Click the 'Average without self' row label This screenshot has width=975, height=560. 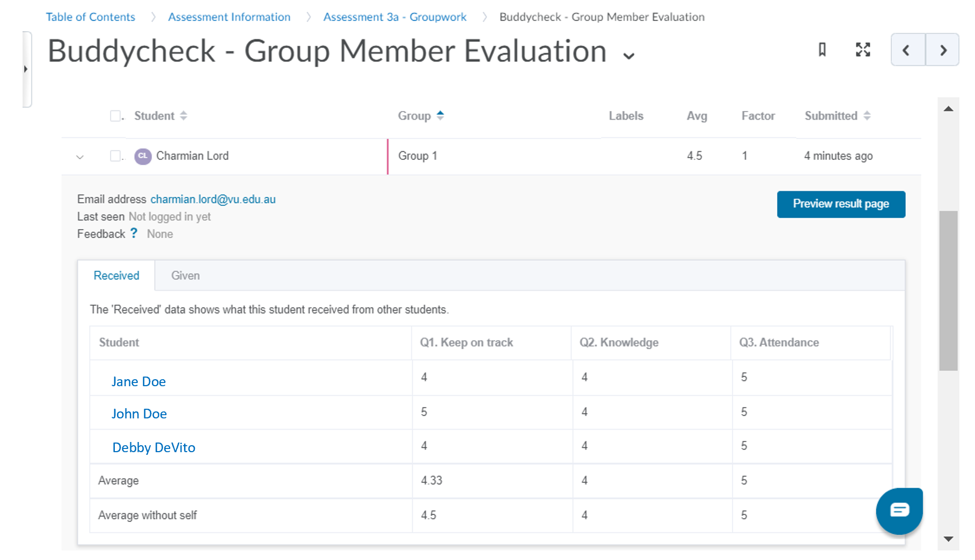point(148,515)
